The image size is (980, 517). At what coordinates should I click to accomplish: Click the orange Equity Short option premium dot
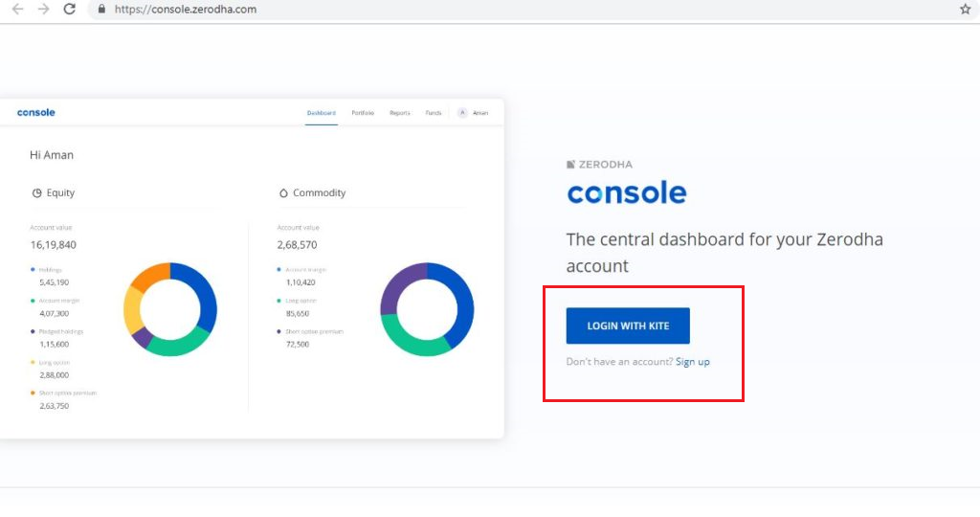(33, 393)
